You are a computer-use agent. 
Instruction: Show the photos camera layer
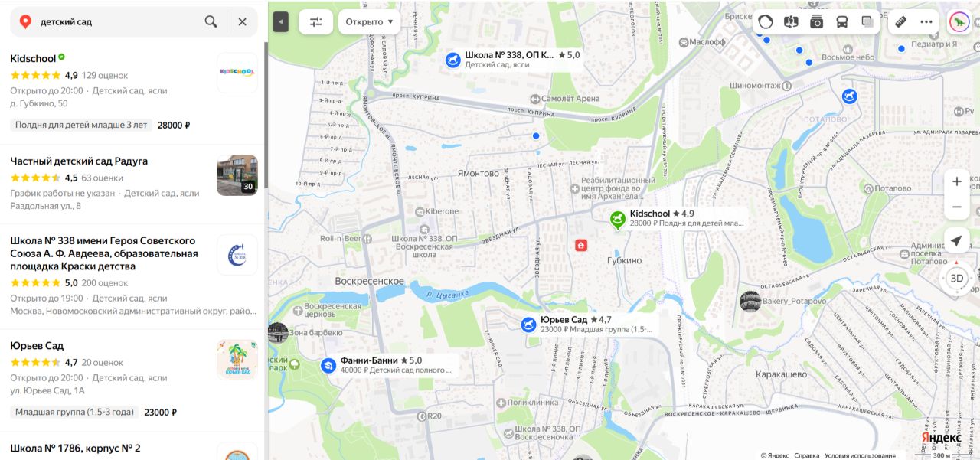click(x=817, y=21)
